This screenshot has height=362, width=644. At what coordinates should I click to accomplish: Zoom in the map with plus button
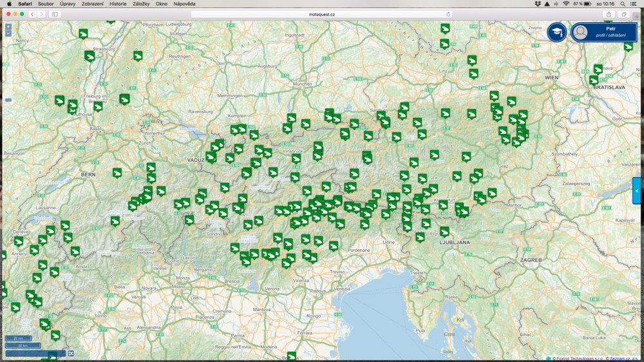[x=8, y=27]
